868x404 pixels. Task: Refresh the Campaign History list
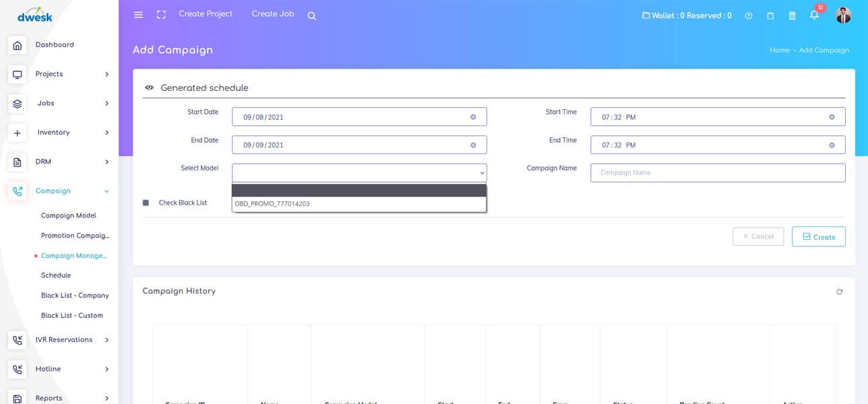point(839,292)
